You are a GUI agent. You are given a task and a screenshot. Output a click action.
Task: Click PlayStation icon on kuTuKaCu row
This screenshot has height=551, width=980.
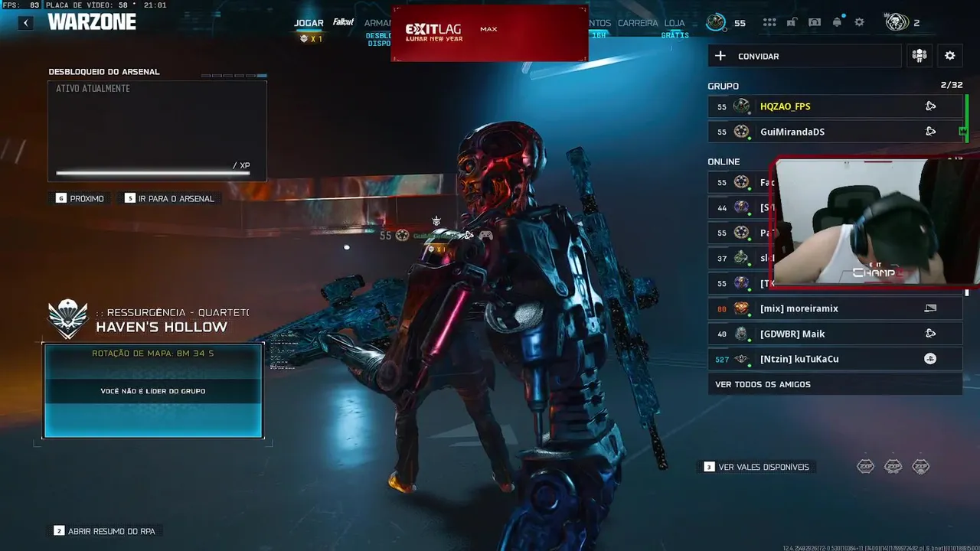click(x=930, y=359)
